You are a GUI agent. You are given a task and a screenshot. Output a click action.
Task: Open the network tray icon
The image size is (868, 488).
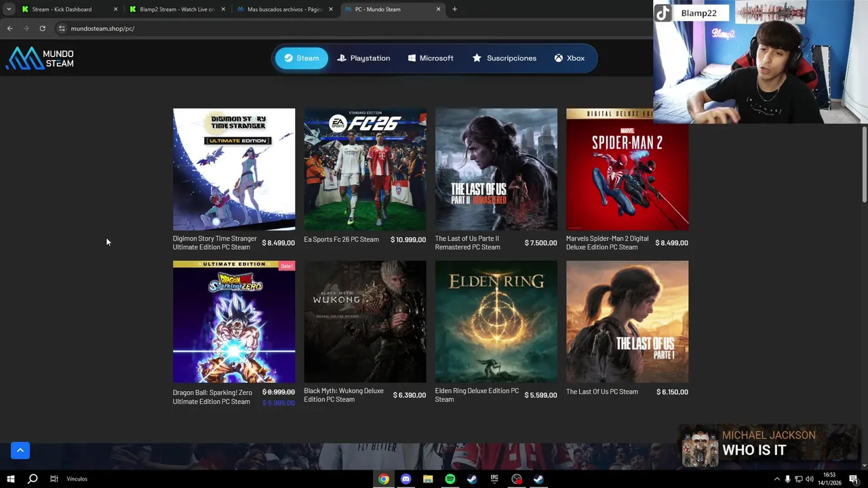coord(798,479)
